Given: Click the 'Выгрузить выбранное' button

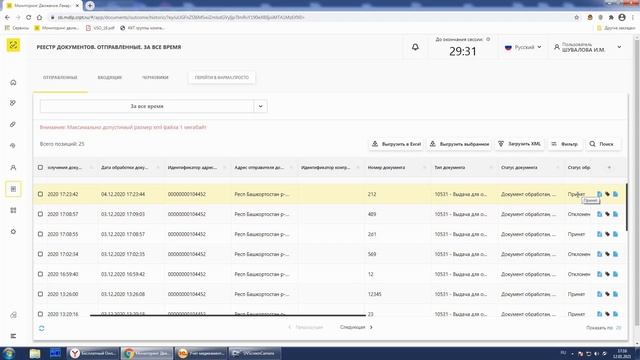Looking at the screenshot, I should [x=460, y=144].
